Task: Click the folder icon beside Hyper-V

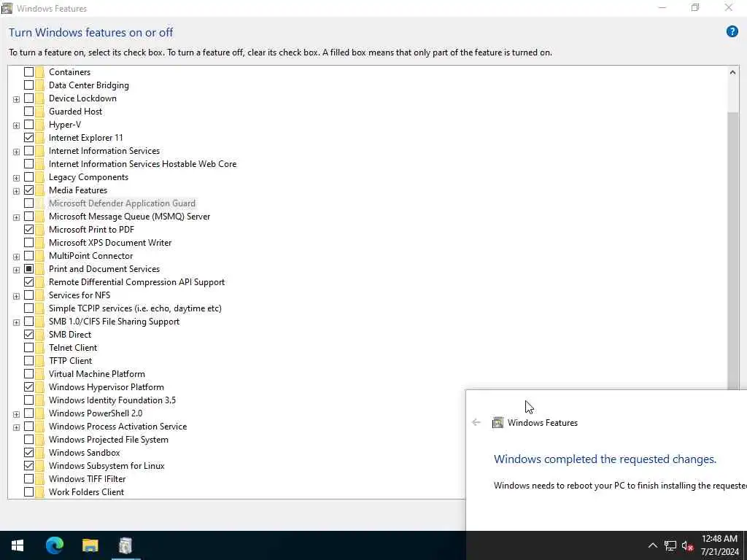Action: point(39,124)
